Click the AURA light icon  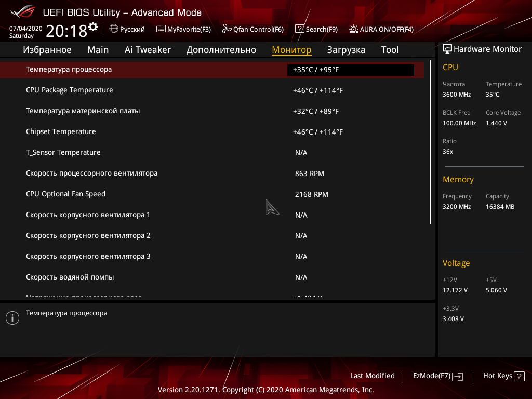click(x=353, y=29)
